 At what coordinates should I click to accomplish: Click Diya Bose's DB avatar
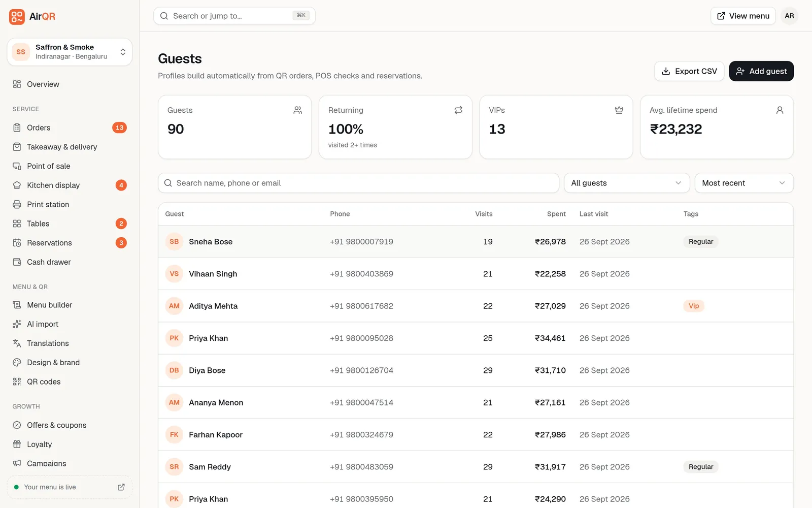click(x=174, y=370)
